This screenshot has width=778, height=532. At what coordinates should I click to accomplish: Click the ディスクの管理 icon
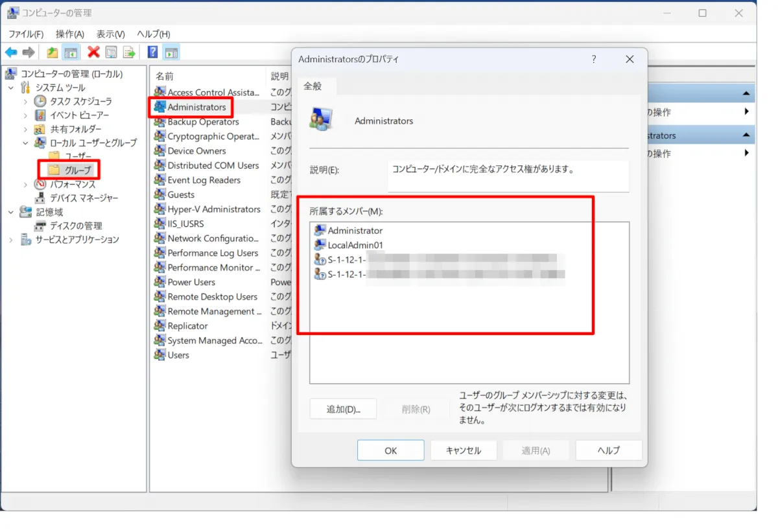(x=40, y=226)
